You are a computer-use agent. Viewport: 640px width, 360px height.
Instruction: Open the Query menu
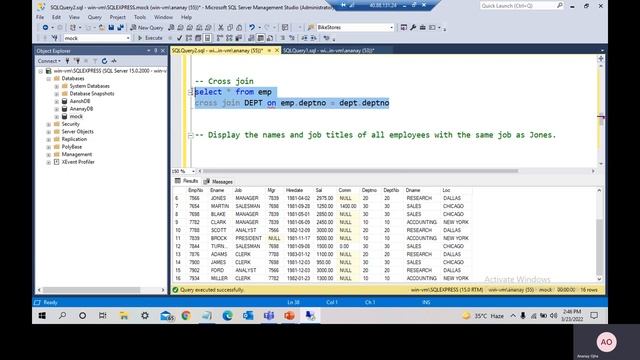click(x=95, y=17)
